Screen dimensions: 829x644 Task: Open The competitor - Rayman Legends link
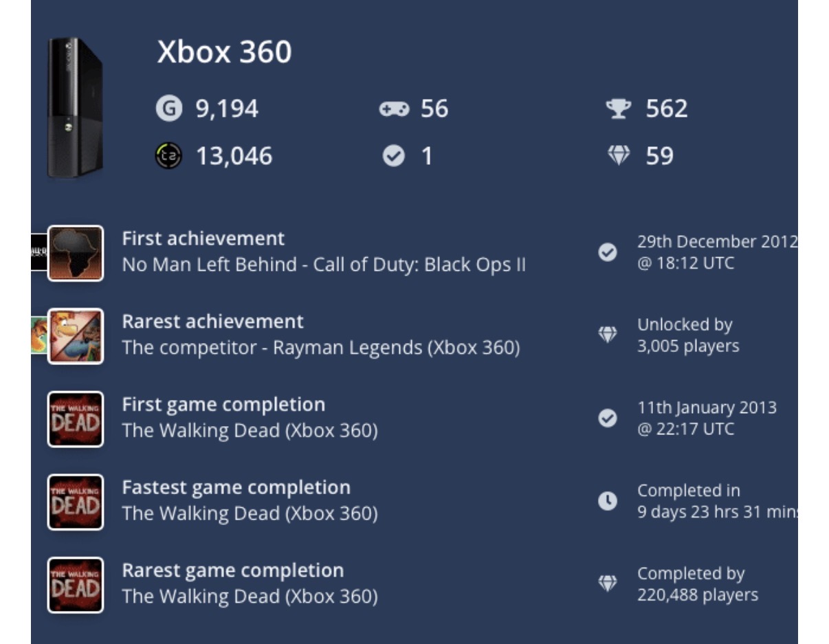point(321,348)
